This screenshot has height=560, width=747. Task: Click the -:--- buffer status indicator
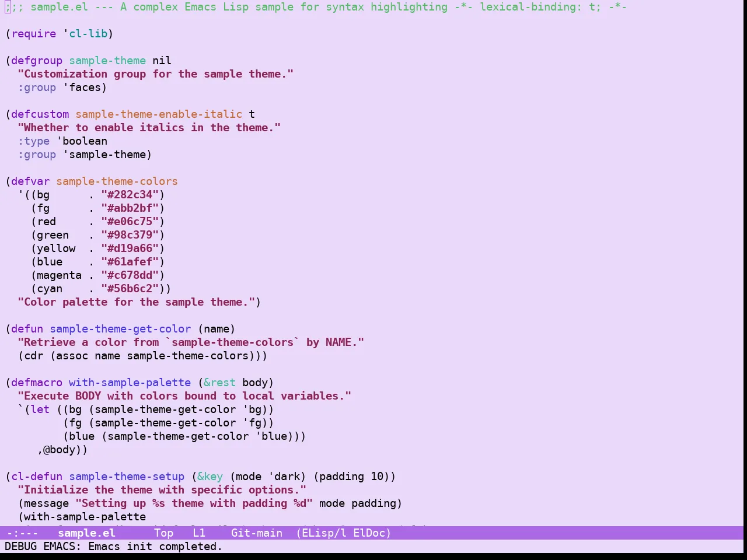tap(22, 533)
